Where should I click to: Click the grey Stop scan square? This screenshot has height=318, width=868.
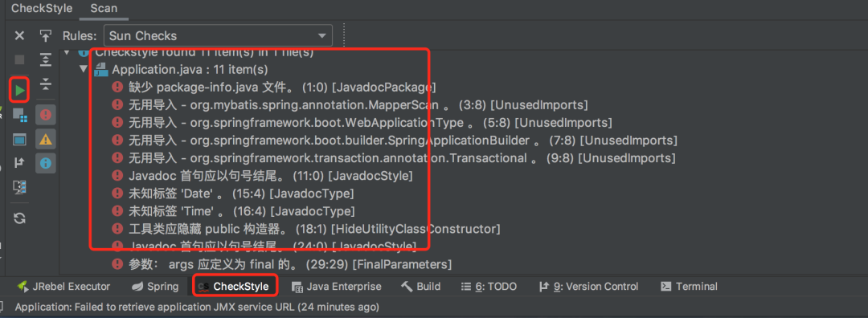coord(19,59)
